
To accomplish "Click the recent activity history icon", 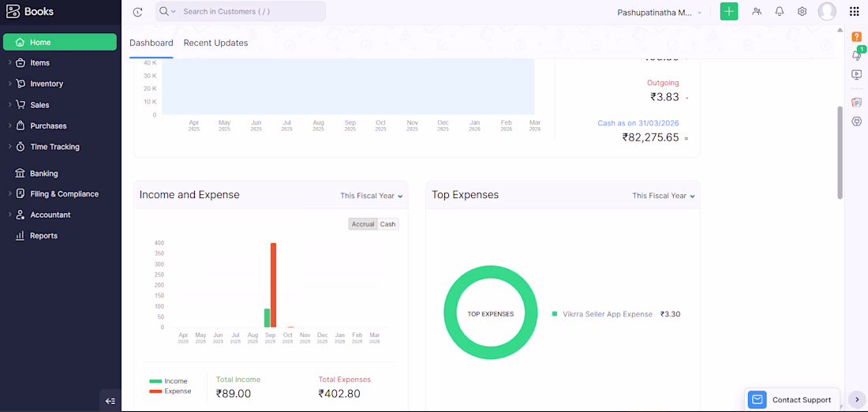I will pyautogui.click(x=138, y=12).
